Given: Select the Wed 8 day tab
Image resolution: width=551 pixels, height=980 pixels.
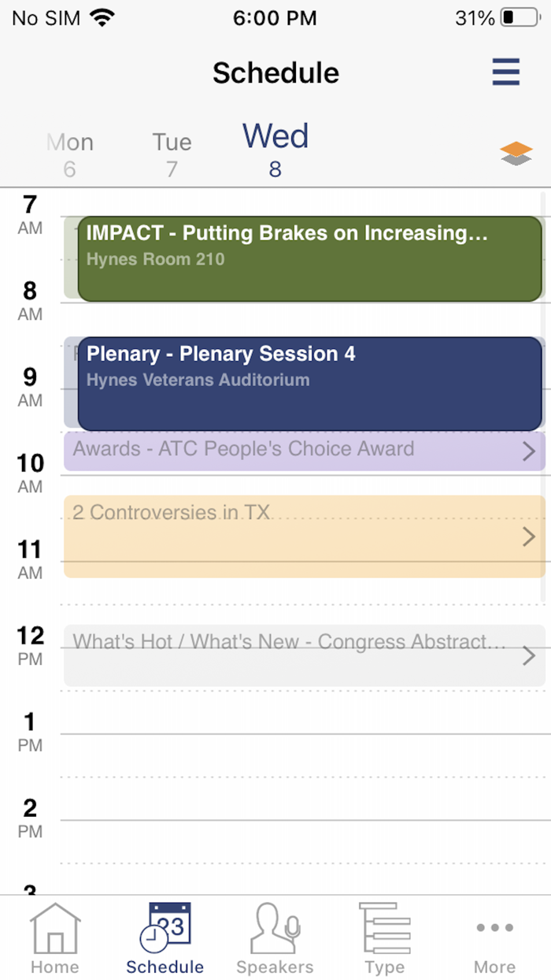Looking at the screenshot, I should click(275, 148).
